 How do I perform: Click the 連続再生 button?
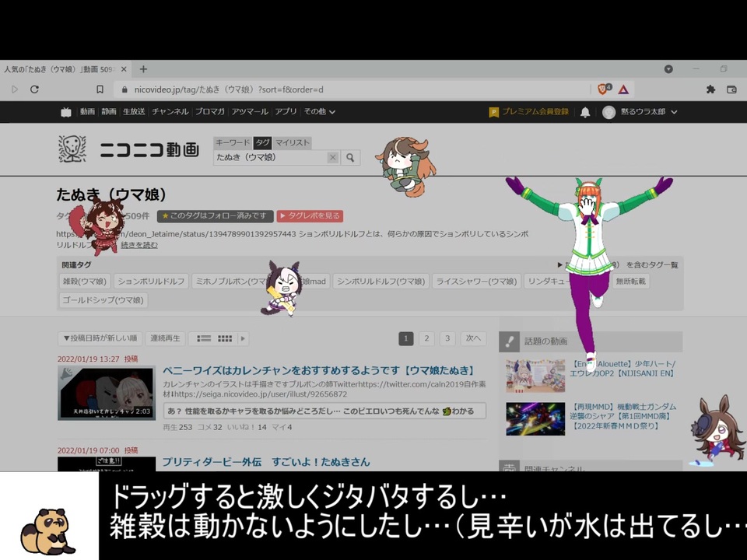(x=165, y=338)
